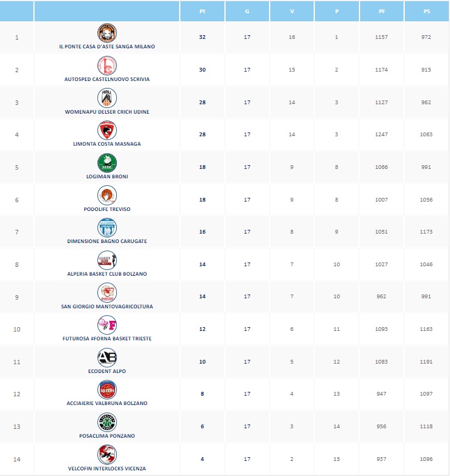
Task: Sort the table by PF column header
Action: point(381,11)
